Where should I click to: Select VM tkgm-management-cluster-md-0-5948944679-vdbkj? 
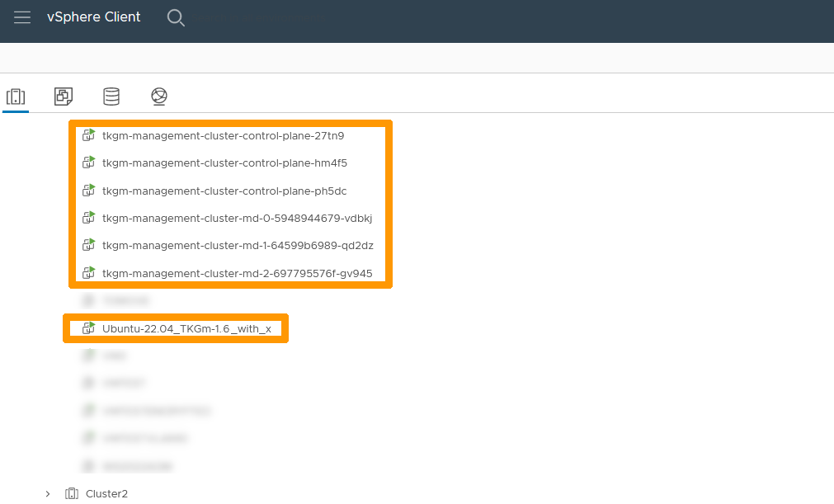(x=237, y=218)
